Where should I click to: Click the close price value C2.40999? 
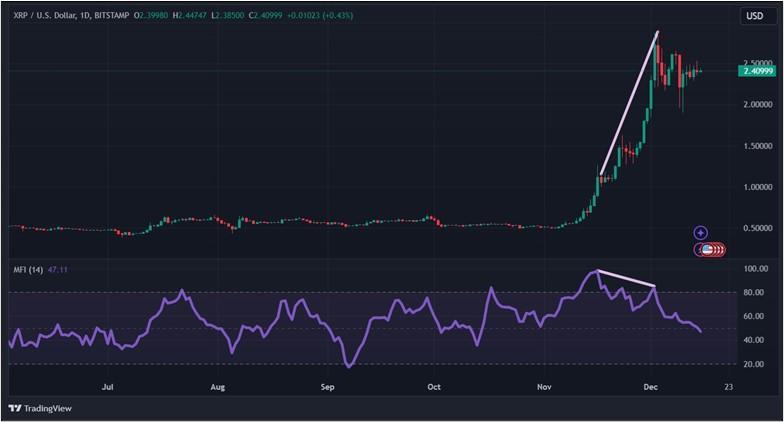click(266, 16)
